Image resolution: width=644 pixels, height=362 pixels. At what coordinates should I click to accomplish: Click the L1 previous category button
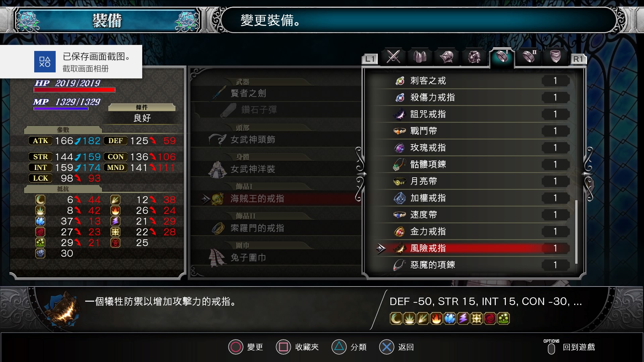pos(370,59)
